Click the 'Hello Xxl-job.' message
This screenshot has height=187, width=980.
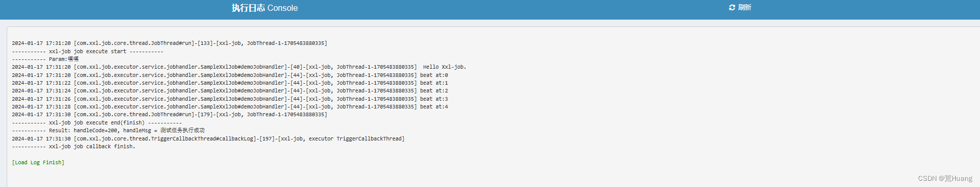(444, 67)
